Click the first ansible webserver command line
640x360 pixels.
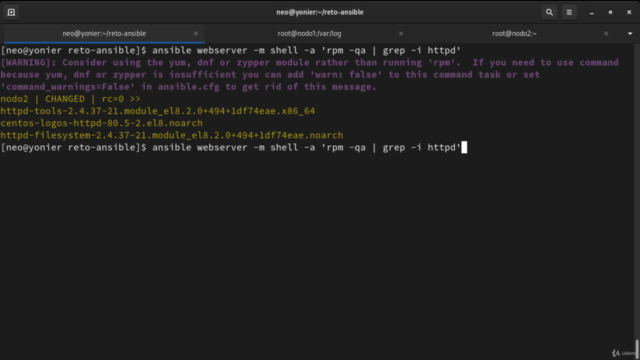click(231, 51)
